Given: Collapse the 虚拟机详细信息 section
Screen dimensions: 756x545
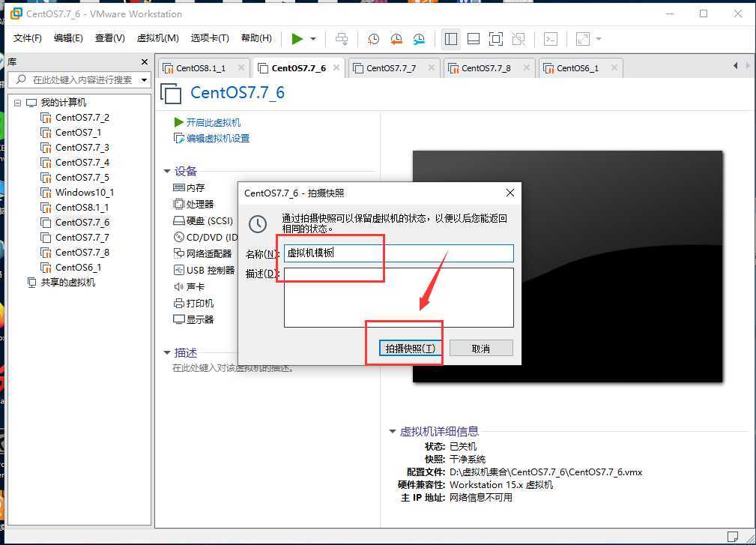Looking at the screenshot, I should point(393,431).
